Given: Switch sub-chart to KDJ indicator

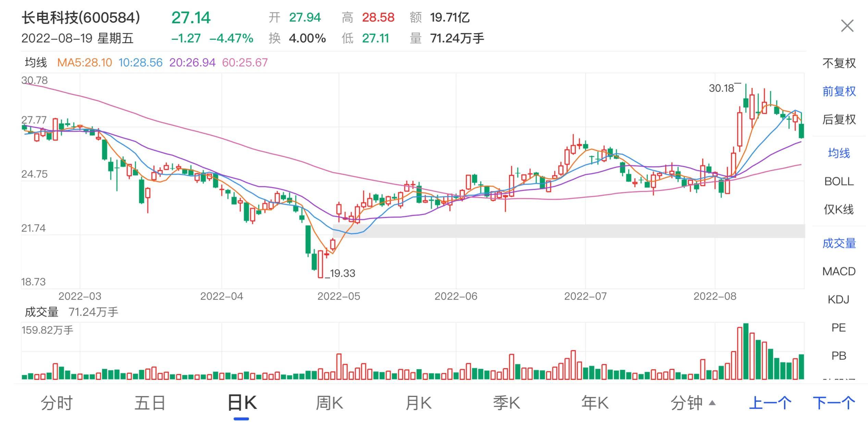Looking at the screenshot, I should point(839,299).
